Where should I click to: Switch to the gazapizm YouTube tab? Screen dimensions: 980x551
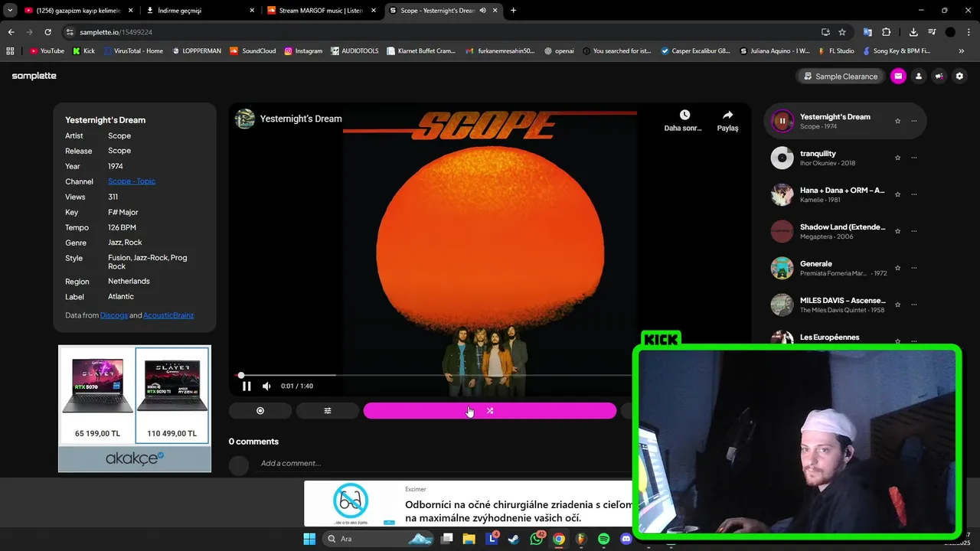(78, 11)
